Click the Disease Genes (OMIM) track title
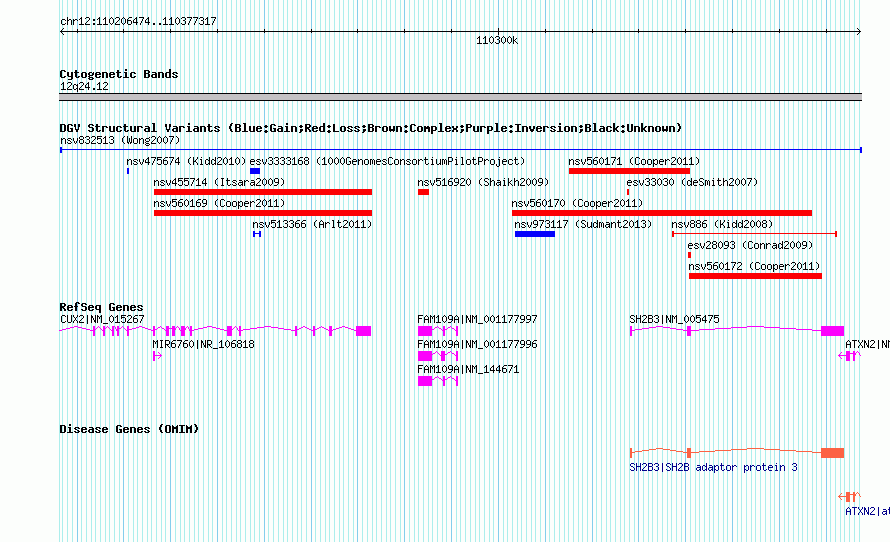The image size is (890, 542). 129,429
